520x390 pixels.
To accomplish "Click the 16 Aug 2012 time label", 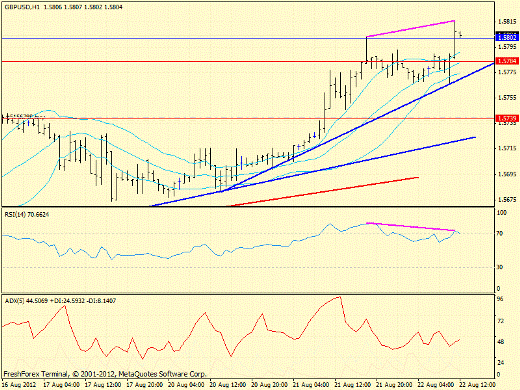I will (x=19, y=385).
